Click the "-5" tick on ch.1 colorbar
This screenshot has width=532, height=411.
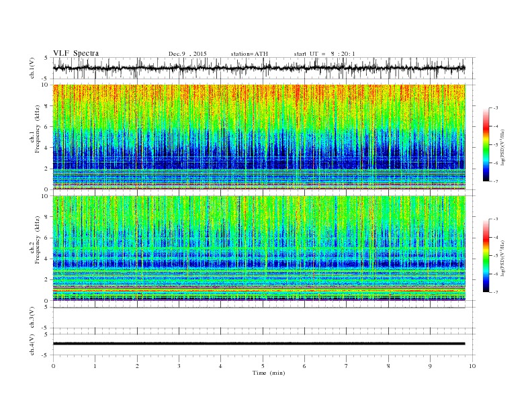[x=495, y=145]
